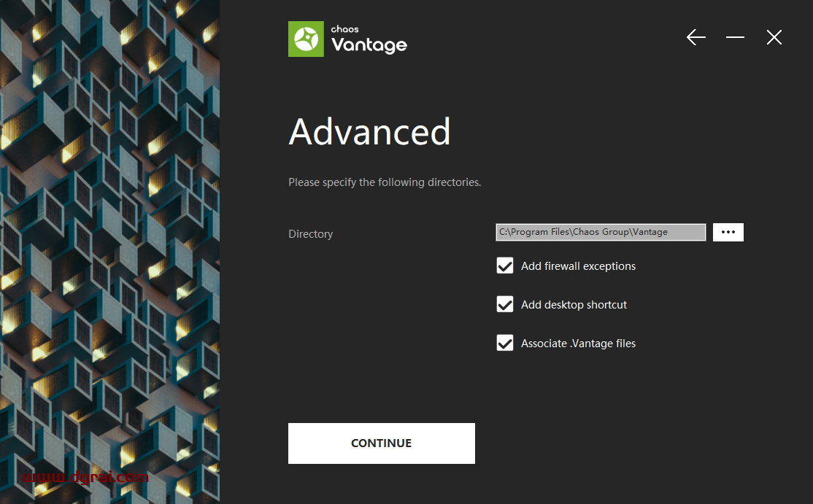Disable the Add desktop shortcut option
This screenshot has width=813, height=504.
(504, 304)
